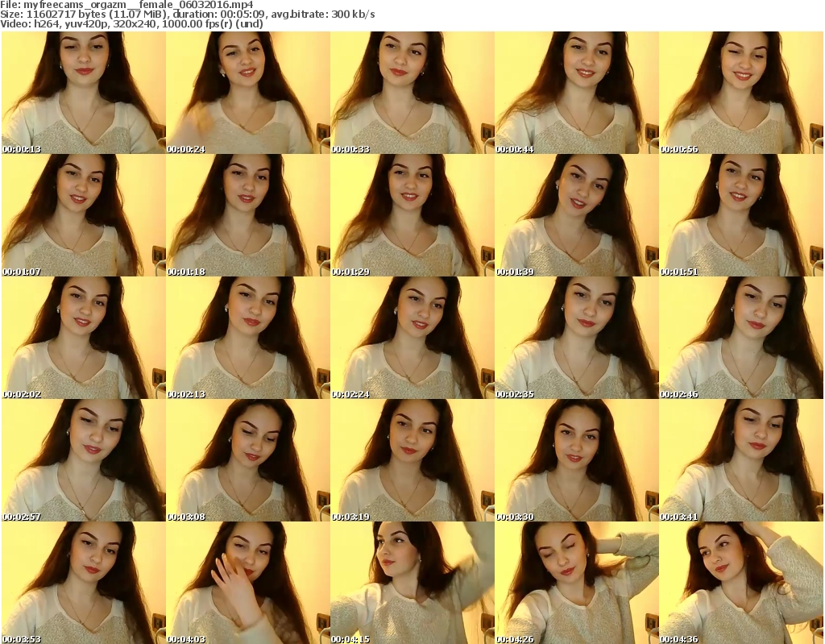Viewport: 825px width, 644px height.
Task: Click the avg.bitrate 300 kb/s text
Action: (323, 15)
